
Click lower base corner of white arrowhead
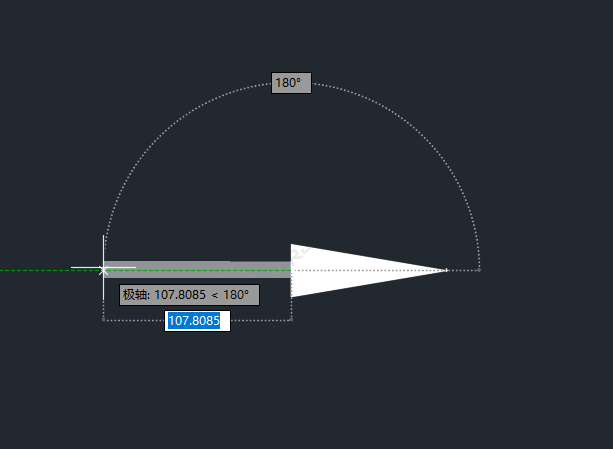coord(292,296)
